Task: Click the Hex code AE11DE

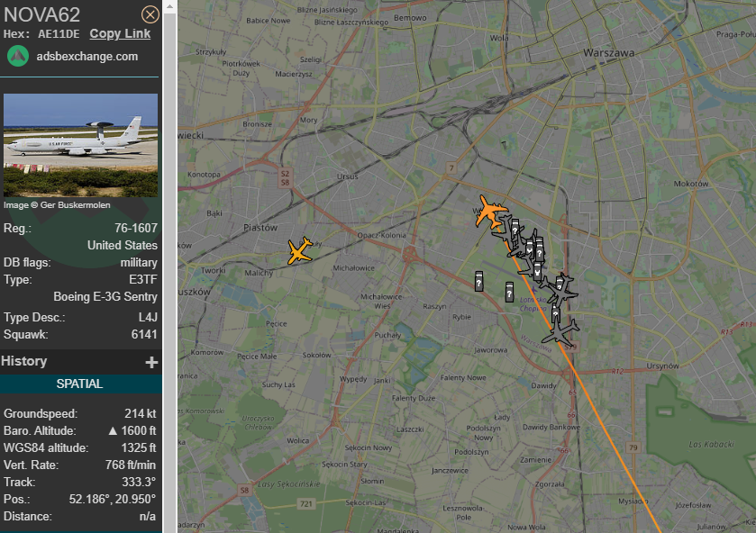Action: 59,34
